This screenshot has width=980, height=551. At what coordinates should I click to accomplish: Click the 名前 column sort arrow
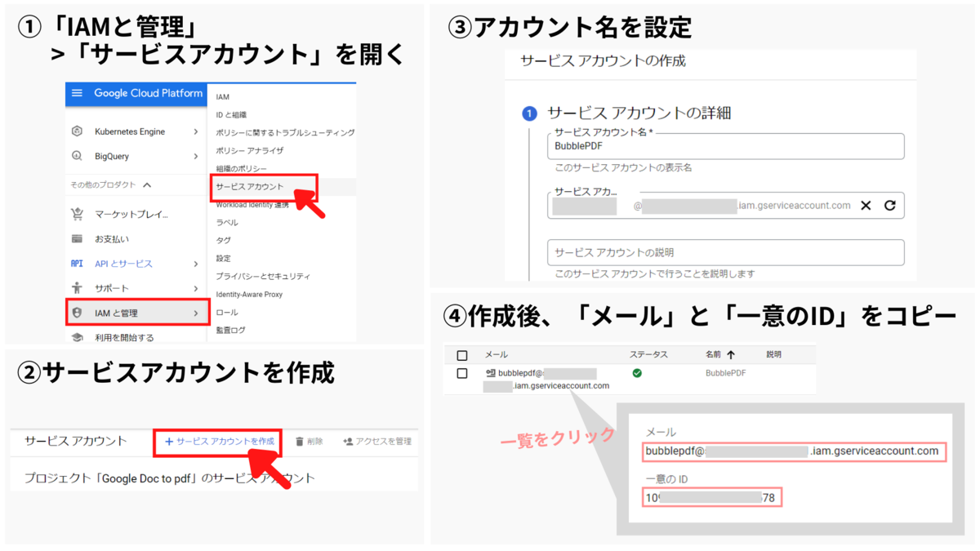pos(731,355)
